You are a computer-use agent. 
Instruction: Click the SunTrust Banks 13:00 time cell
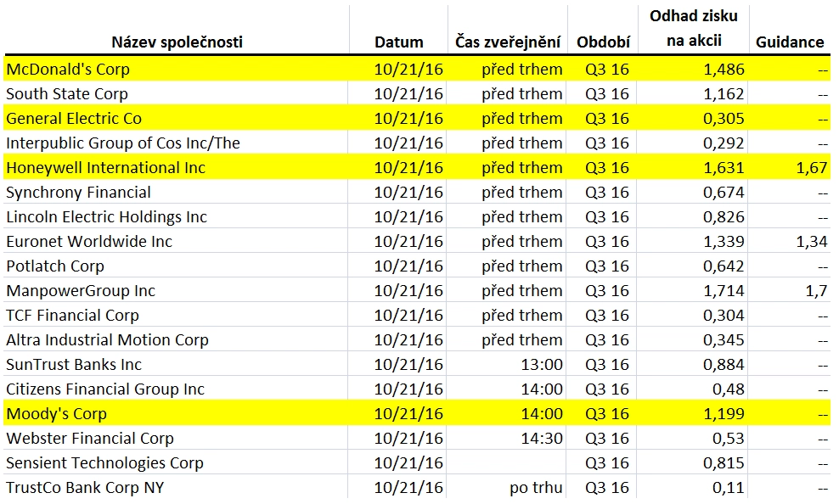(x=542, y=365)
